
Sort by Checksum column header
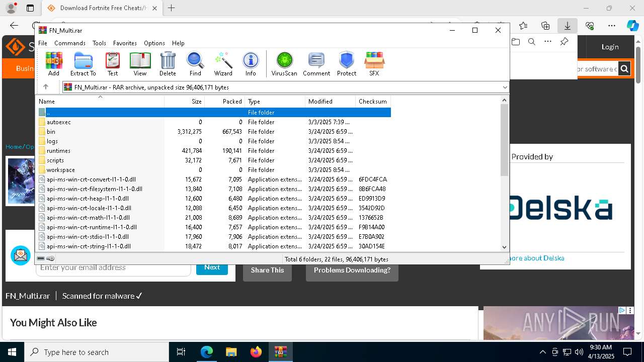(373, 102)
